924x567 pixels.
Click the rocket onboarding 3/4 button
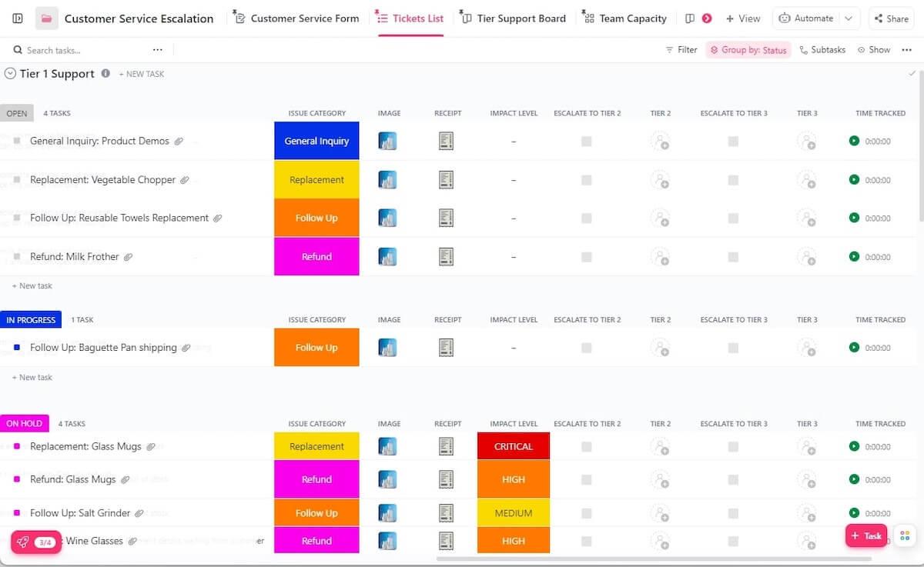(35, 542)
